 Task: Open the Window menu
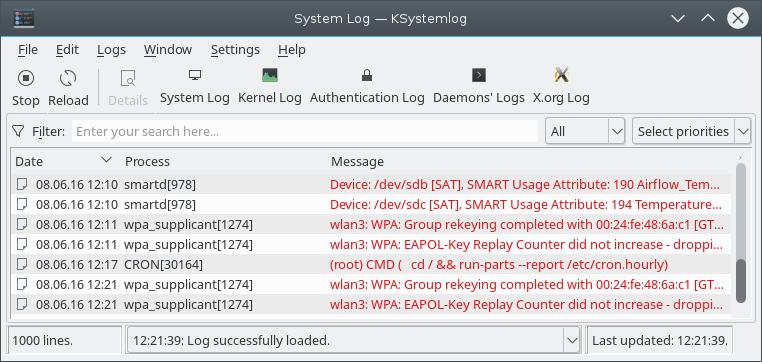(168, 50)
